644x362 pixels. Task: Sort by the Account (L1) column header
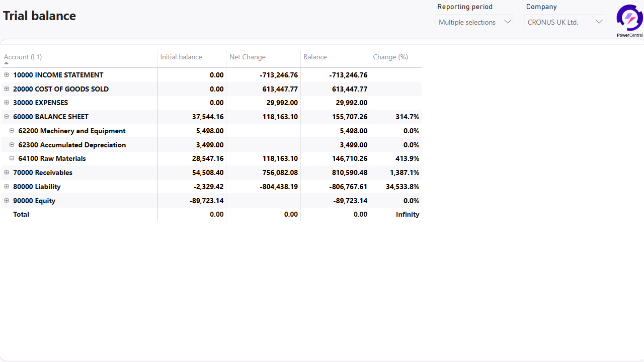tap(23, 57)
